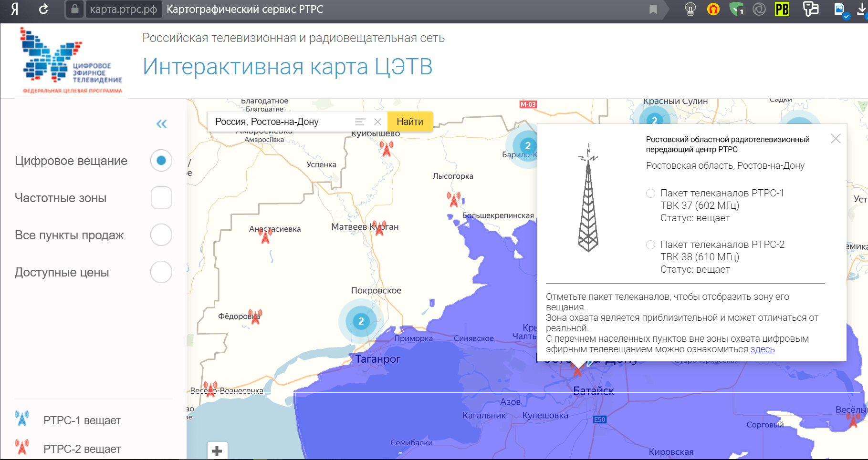Open the green shield extension icon

[x=736, y=9]
